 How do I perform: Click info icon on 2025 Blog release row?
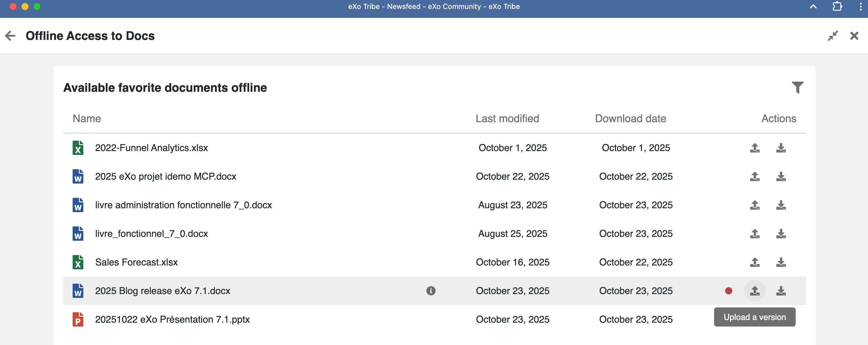tap(431, 291)
